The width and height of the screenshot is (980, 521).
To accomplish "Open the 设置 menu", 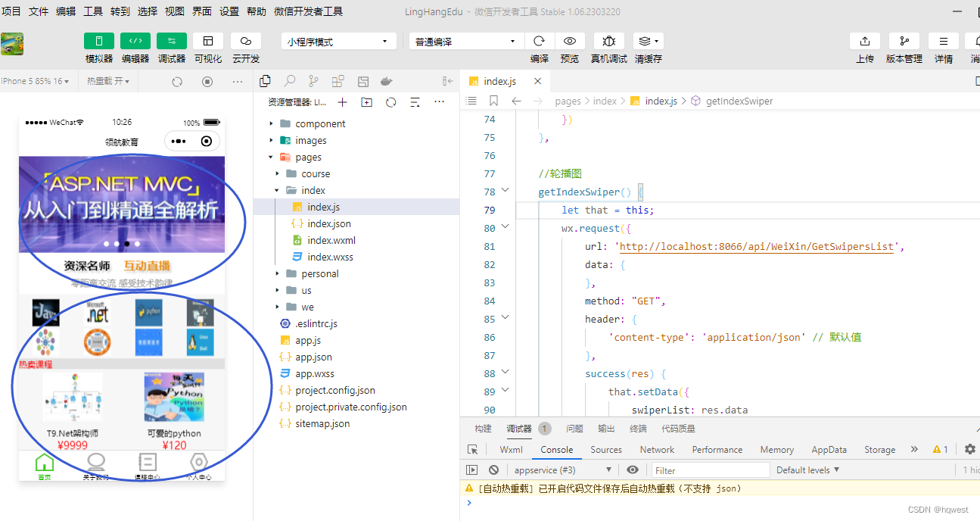I will 229,11.
